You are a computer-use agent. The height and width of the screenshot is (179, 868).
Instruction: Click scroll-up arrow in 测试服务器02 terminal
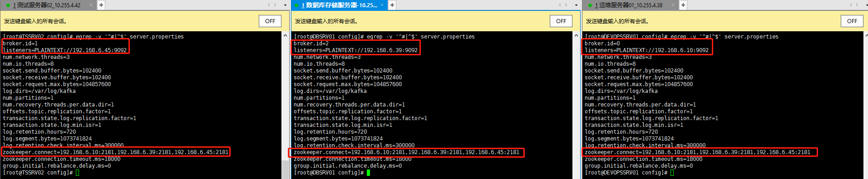285,35
